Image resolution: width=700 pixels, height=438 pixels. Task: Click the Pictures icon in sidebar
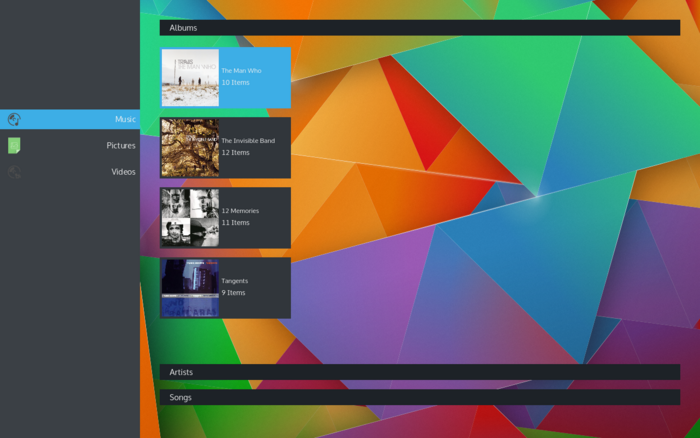pyautogui.click(x=14, y=146)
